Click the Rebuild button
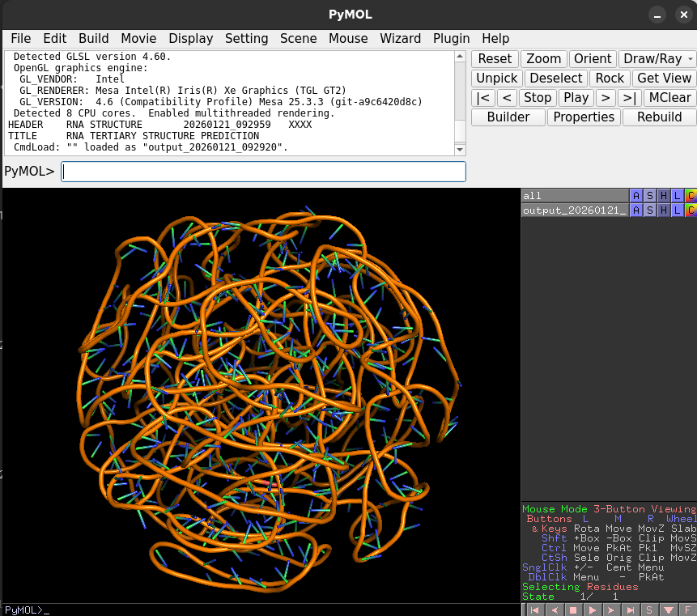697x616 pixels. tap(659, 117)
